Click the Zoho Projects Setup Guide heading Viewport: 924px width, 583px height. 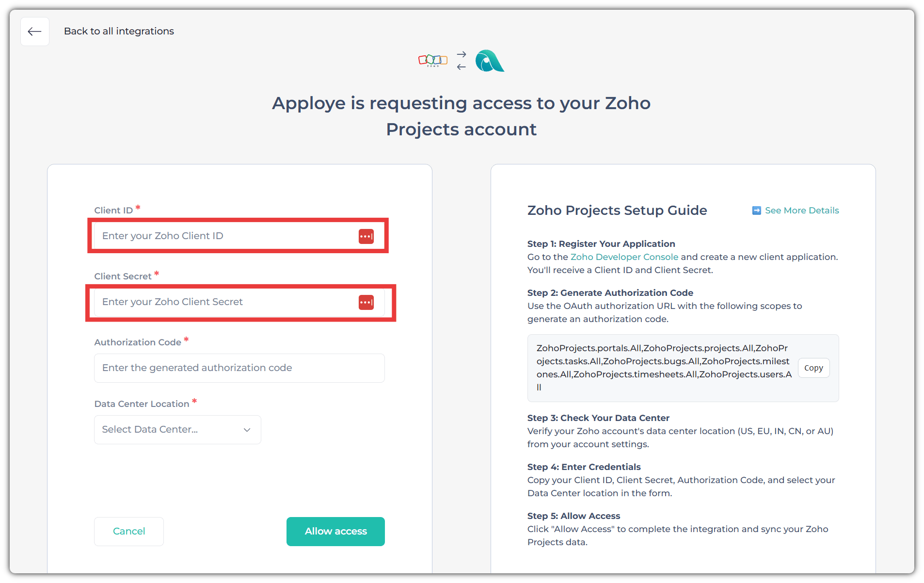(x=617, y=211)
